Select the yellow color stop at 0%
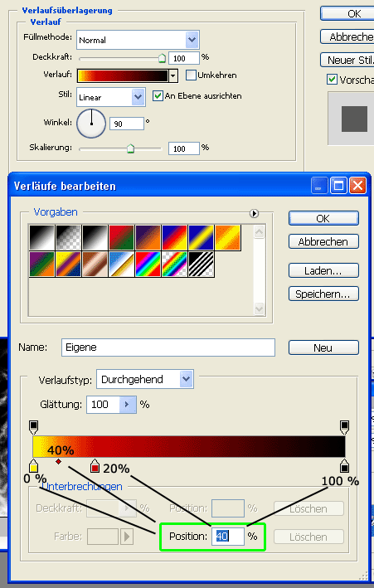This screenshot has height=588, width=374. (x=33, y=466)
